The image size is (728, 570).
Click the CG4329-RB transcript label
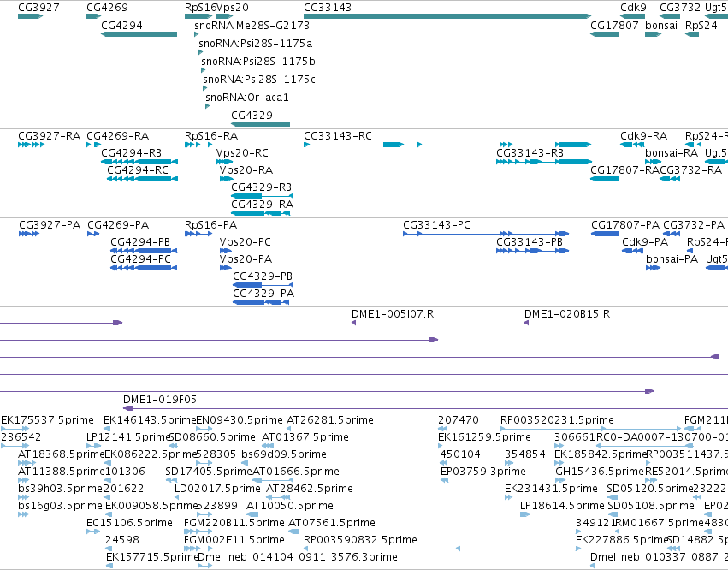(x=262, y=187)
